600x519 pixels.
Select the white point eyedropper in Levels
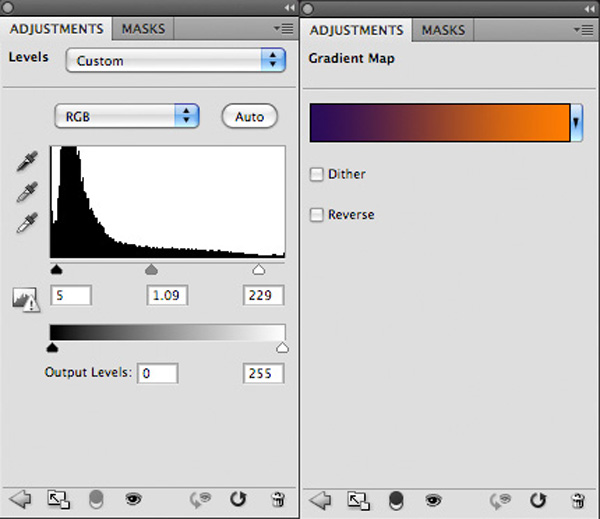pos(27,223)
